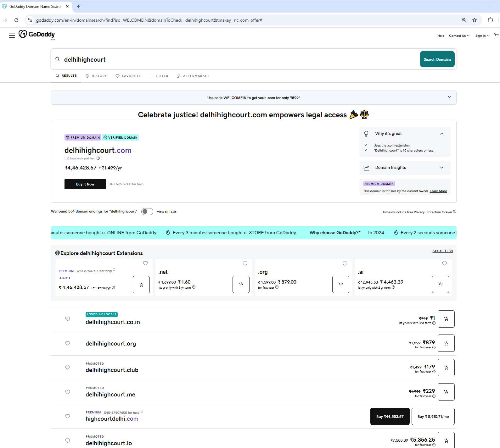The width and height of the screenshot is (500, 448).
Task: Open the shopping cart icon in header
Action: 496,36
